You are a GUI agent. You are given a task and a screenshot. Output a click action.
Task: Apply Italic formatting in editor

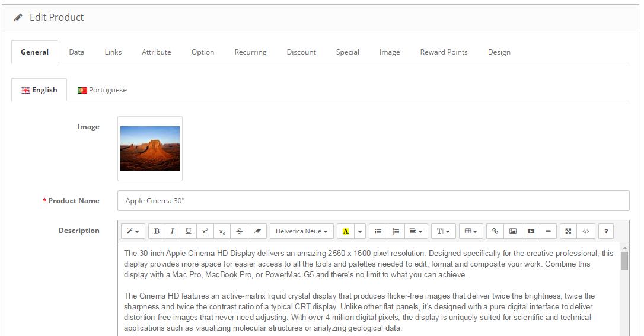coord(173,231)
